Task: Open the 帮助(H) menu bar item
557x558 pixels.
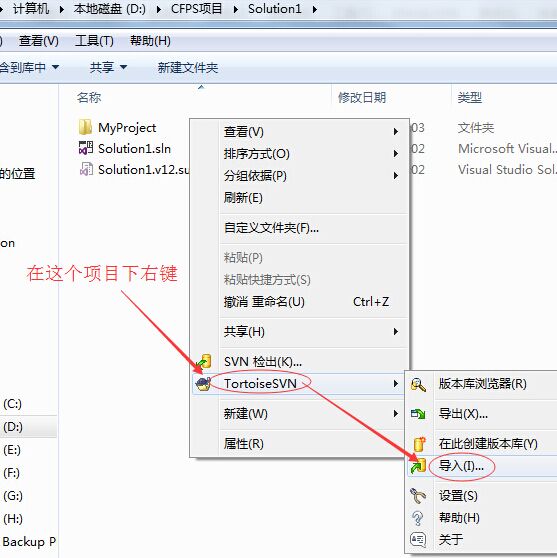Action: click(x=150, y=41)
